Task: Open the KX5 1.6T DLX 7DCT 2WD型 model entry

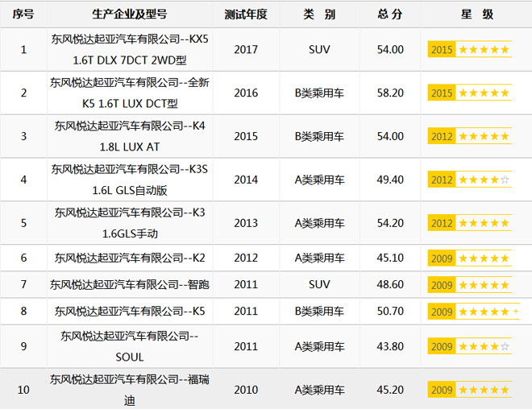Action: (130, 49)
